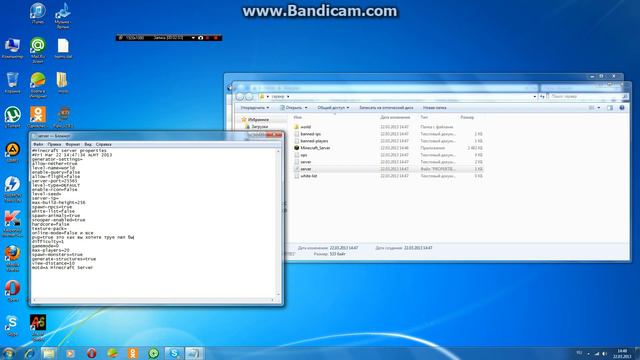Click the language indicator in the system tray
The width and height of the screenshot is (640, 360).
[x=579, y=353]
